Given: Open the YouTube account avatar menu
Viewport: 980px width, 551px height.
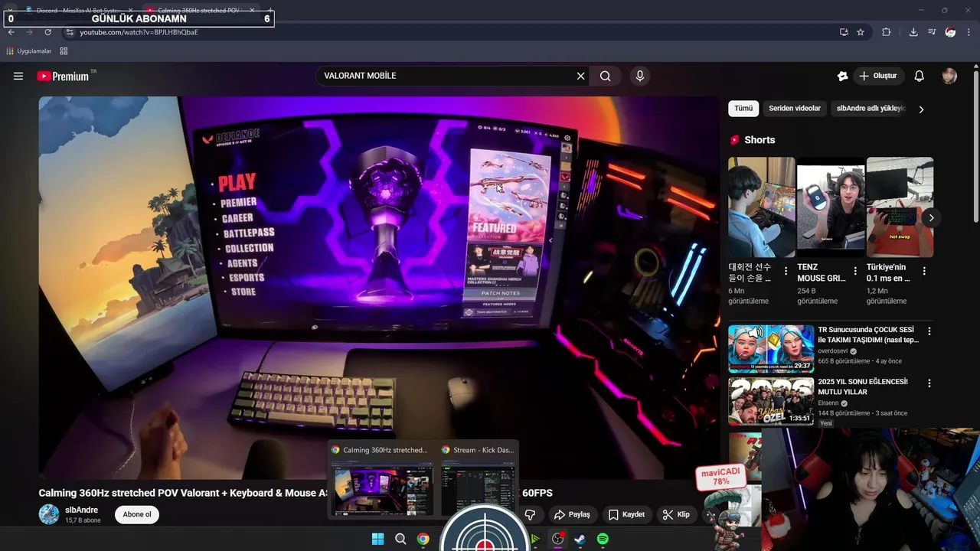Looking at the screenshot, I should coord(949,76).
